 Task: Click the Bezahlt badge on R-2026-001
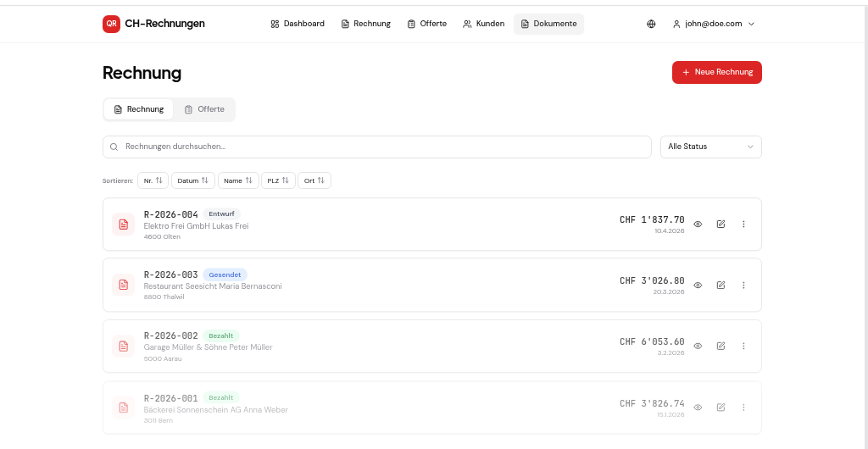point(221,397)
